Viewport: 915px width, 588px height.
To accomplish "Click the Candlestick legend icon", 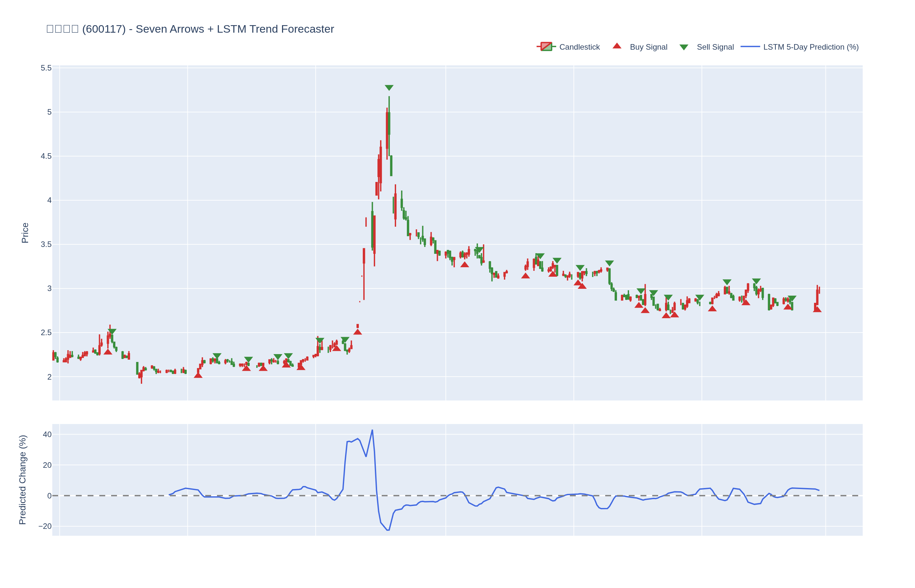I will tap(546, 47).
